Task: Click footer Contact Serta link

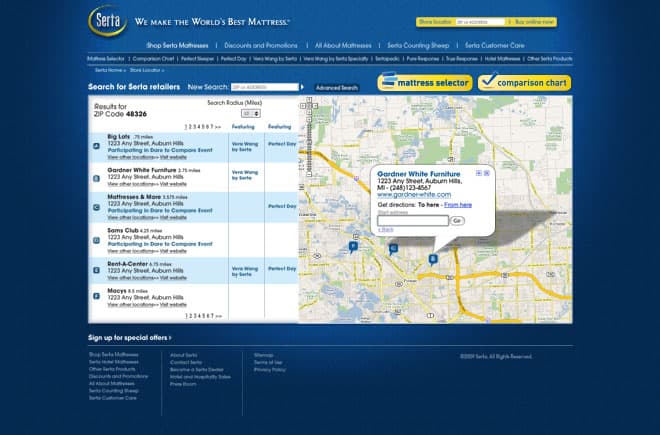Action: (186, 363)
